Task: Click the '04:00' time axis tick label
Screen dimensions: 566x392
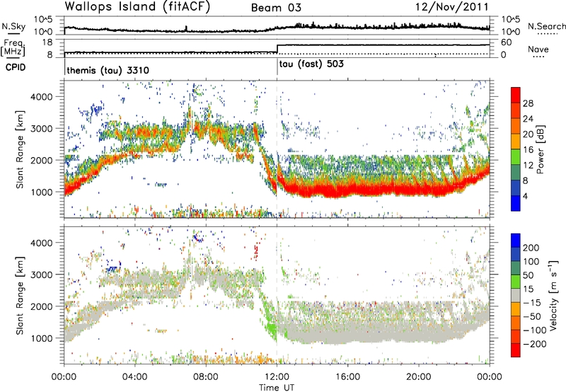Action: pyautogui.click(x=134, y=376)
